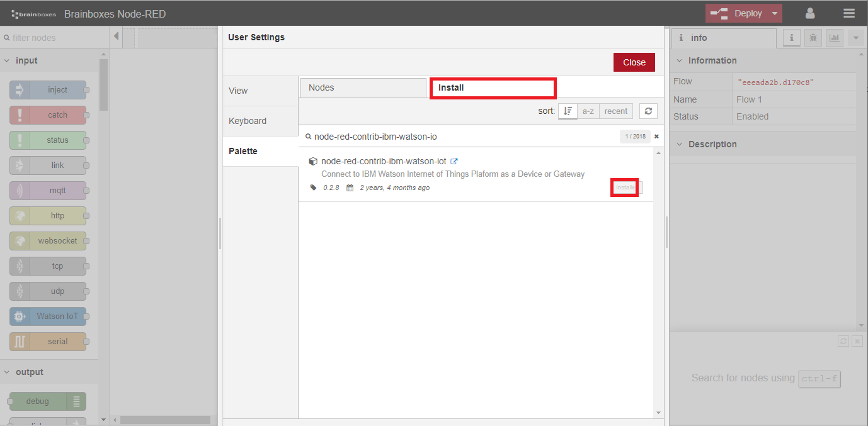The width and height of the screenshot is (868, 426).
Task: Switch to the debug sidebar icon
Action: [x=813, y=38]
